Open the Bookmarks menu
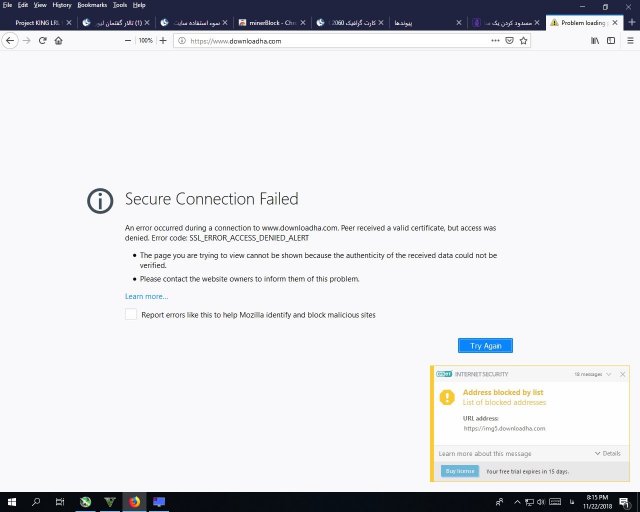 91,5
